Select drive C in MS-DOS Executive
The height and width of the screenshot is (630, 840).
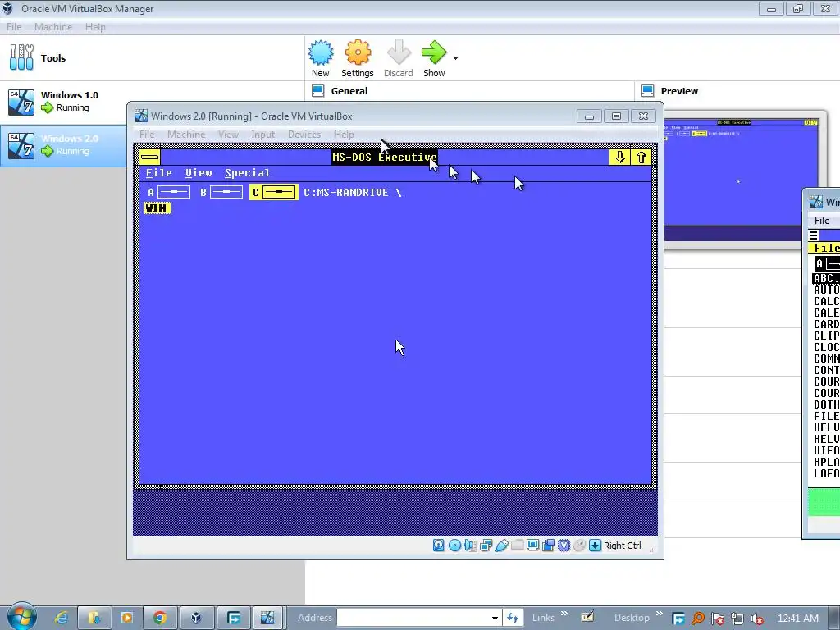[x=274, y=192]
